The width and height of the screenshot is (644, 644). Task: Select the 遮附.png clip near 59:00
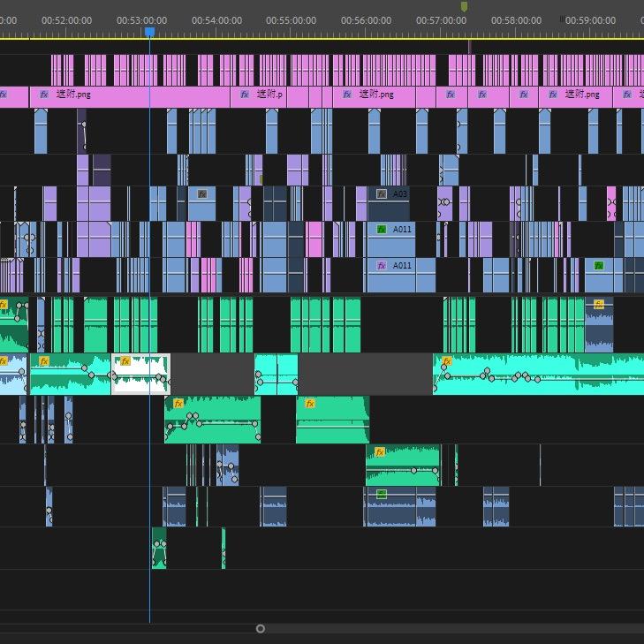(583, 95)
